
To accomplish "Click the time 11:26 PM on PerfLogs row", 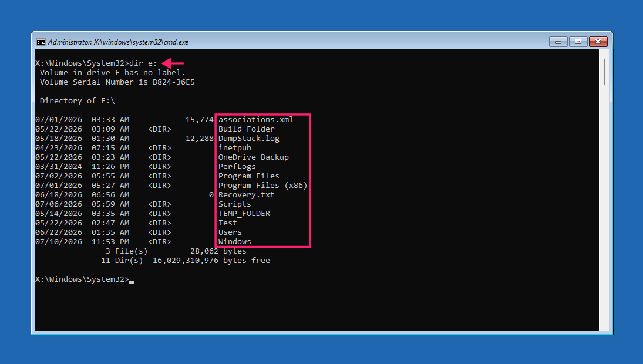I will (x=110, y=167).
